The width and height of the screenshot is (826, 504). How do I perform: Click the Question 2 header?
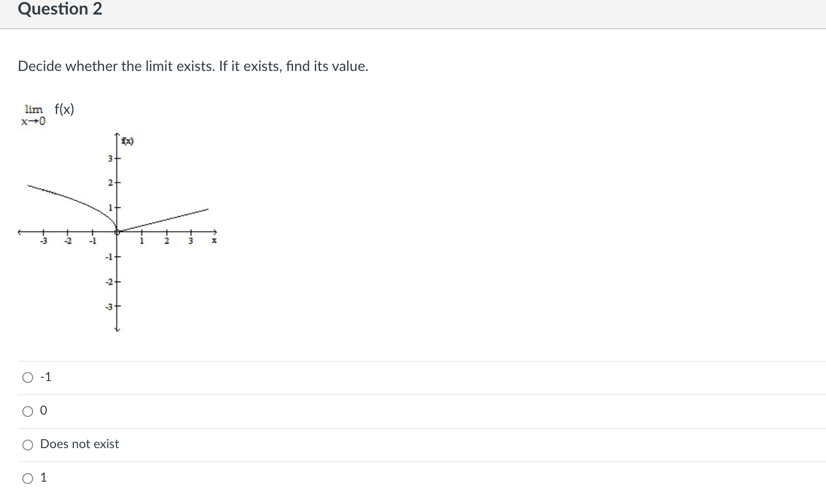(59, 9)
